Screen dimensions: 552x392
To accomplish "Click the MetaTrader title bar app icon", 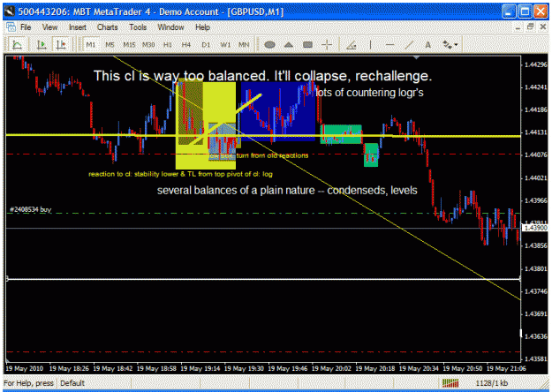I will click(x=10, y=11).
